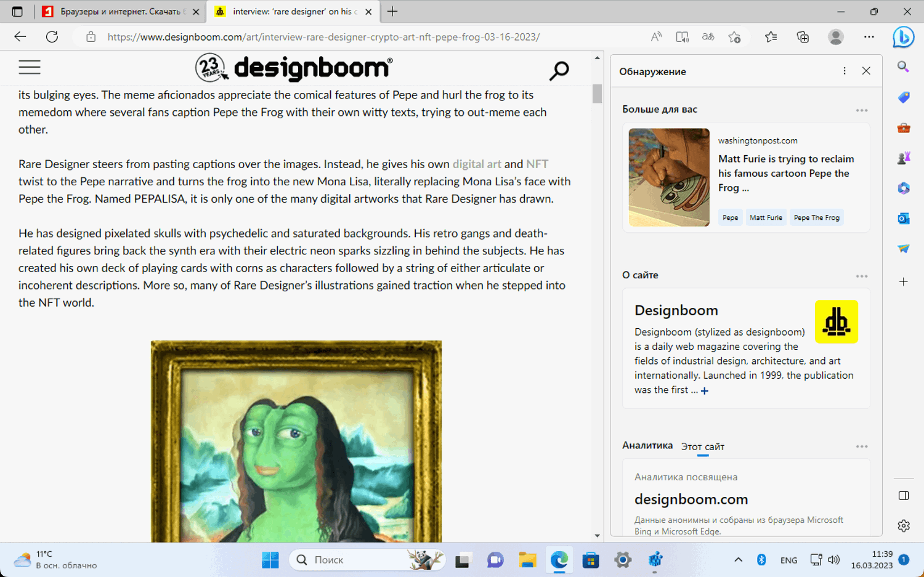This screenshot has height=577, width=924.
Task: Click the designboom search magnifier
Action: (559, 71)
